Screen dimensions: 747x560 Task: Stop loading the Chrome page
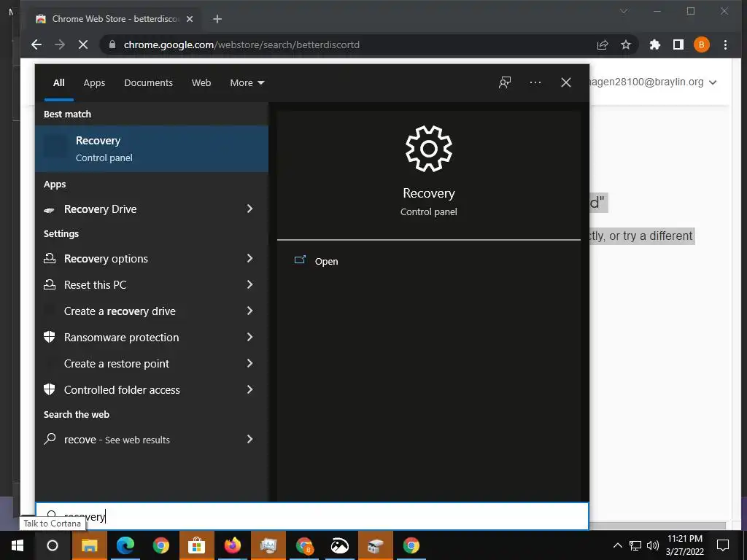83,44
